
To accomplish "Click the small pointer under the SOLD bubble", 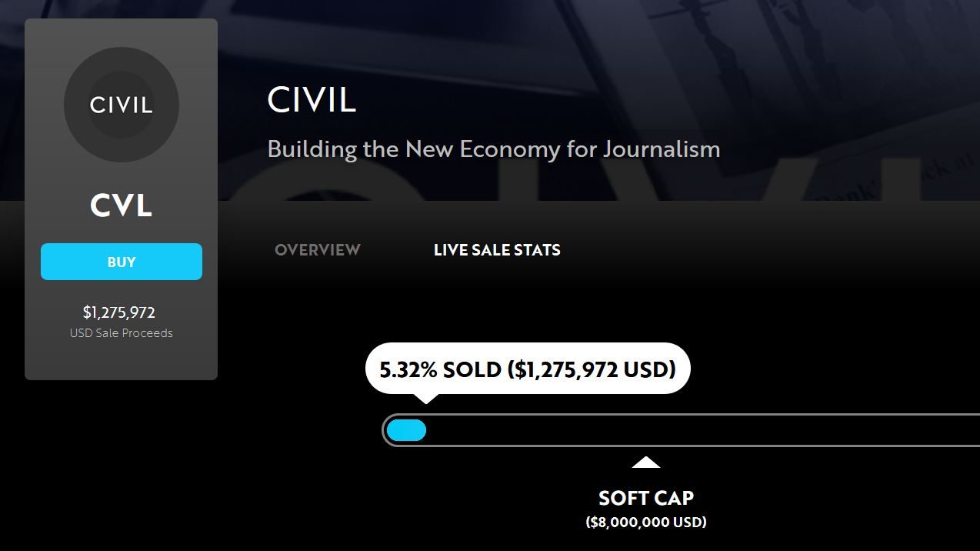I will pyautogui.click(x=425, y=398).
